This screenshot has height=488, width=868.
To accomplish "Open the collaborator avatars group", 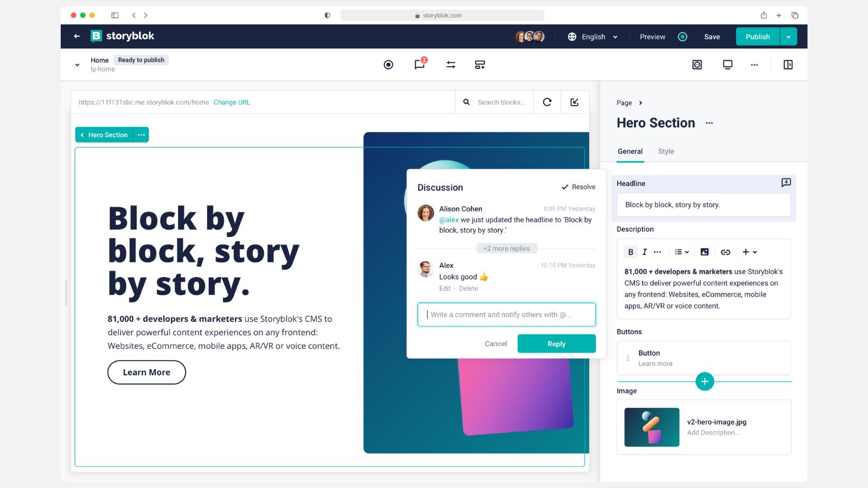I will coord(530,36).
